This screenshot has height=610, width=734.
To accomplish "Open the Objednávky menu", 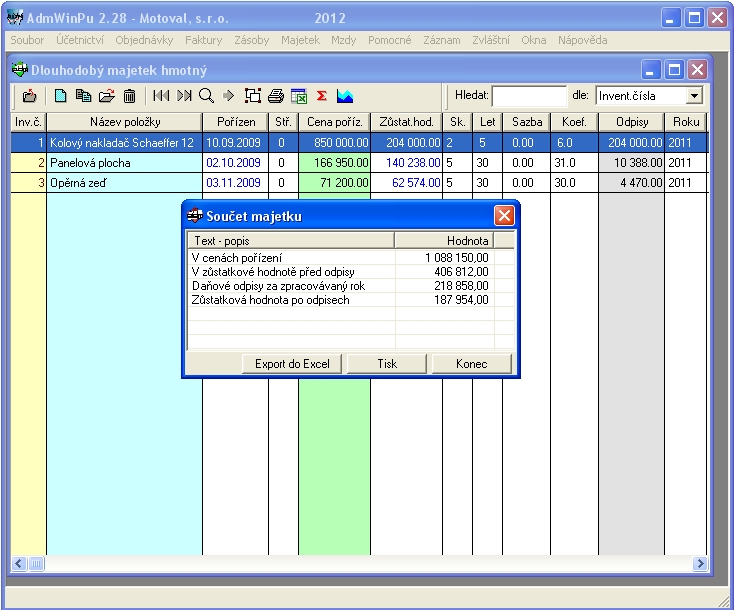I will click(x=144, y=40).
